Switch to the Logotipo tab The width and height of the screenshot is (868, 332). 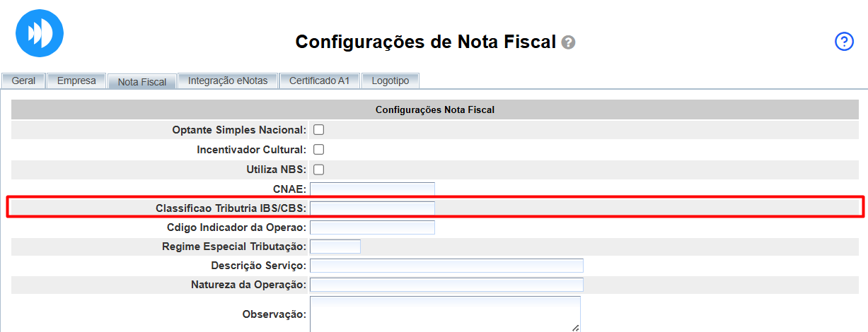click(390, 81)
